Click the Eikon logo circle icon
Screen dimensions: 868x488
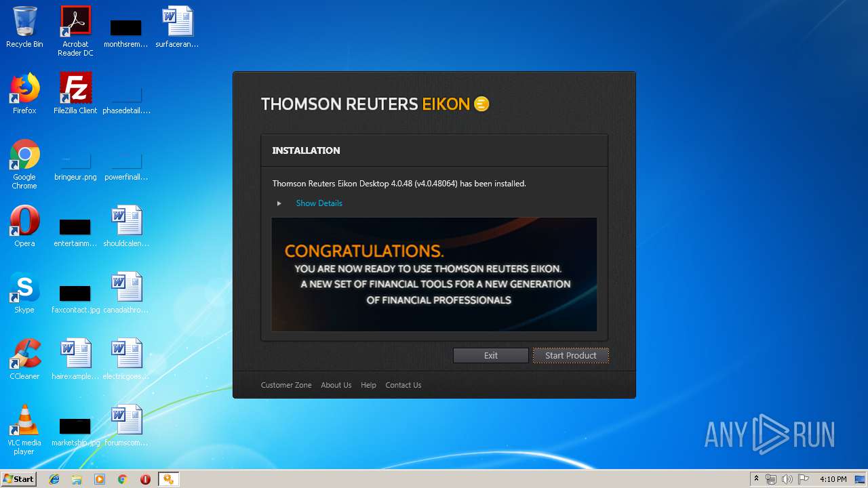click(x=481, y=104)
